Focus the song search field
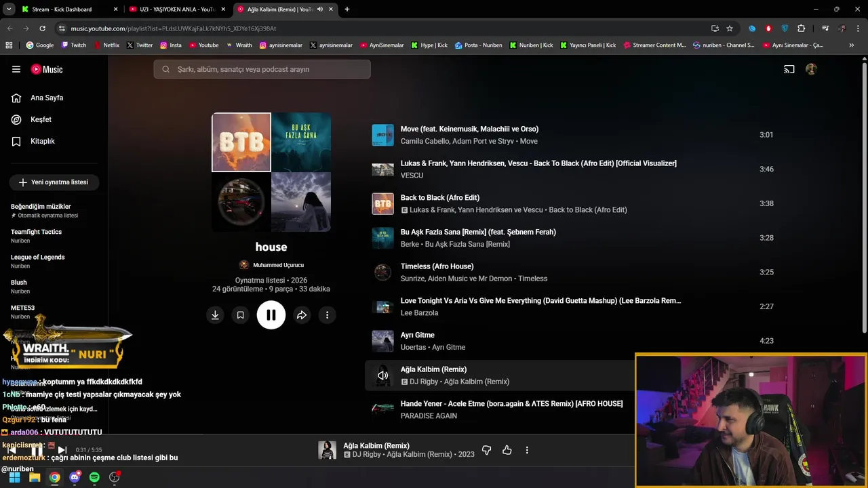The image size is (868, 488). click(262, 69)
